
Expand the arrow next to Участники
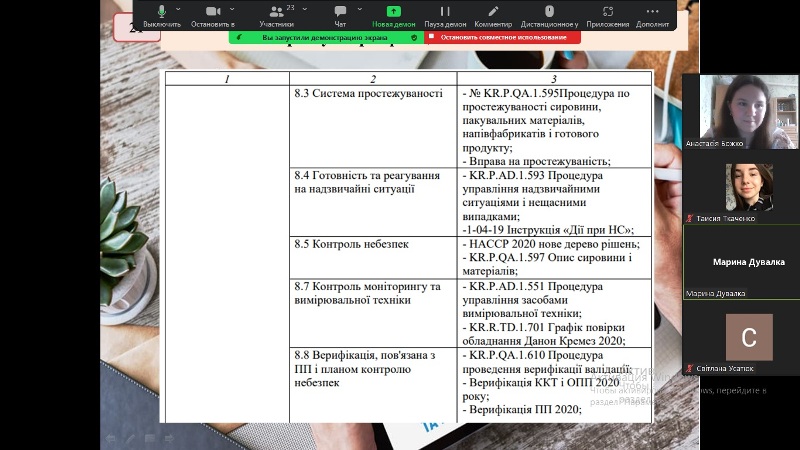coord(305,9)
